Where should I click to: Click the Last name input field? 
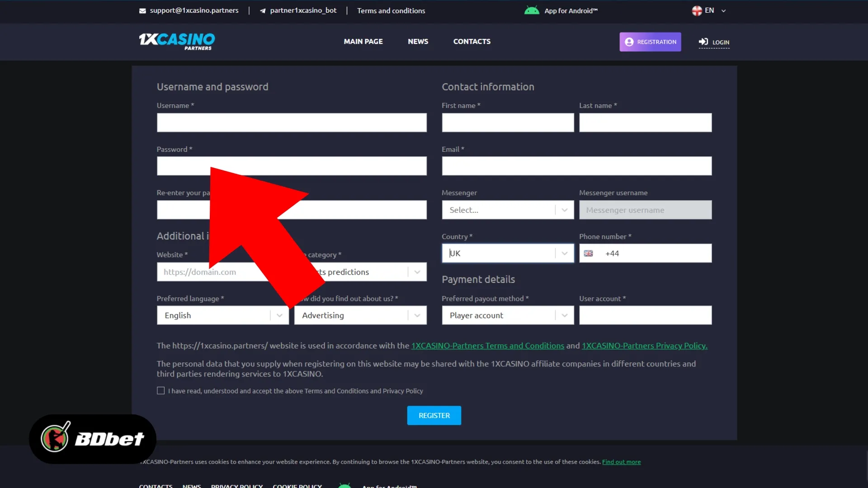click(x=645, y=122)
